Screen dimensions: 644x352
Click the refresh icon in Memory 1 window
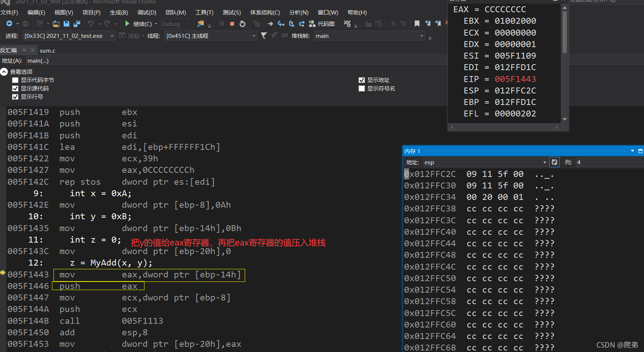click(554, 162)
